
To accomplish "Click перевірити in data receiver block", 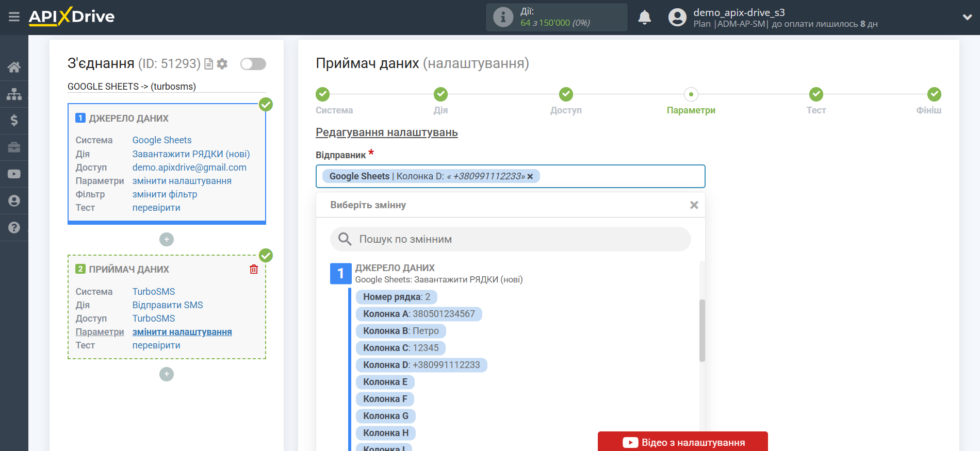I will coord(156,345).
